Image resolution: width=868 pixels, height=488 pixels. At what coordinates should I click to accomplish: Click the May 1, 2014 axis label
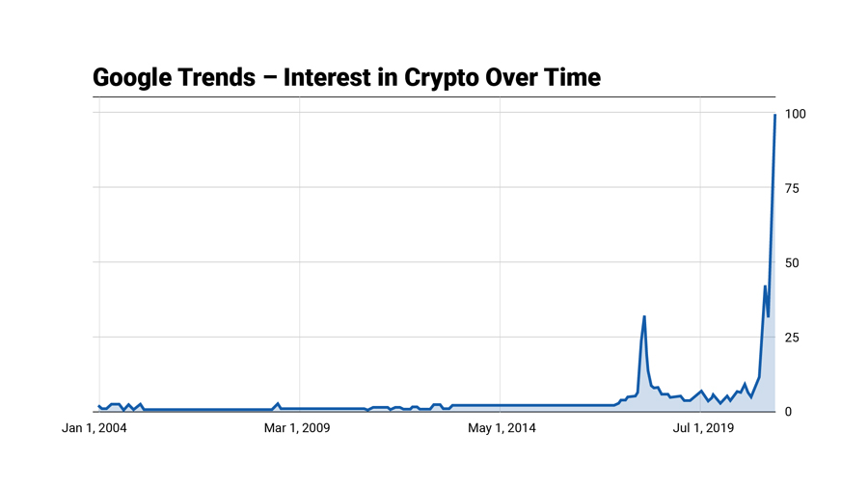click(502, 428)
